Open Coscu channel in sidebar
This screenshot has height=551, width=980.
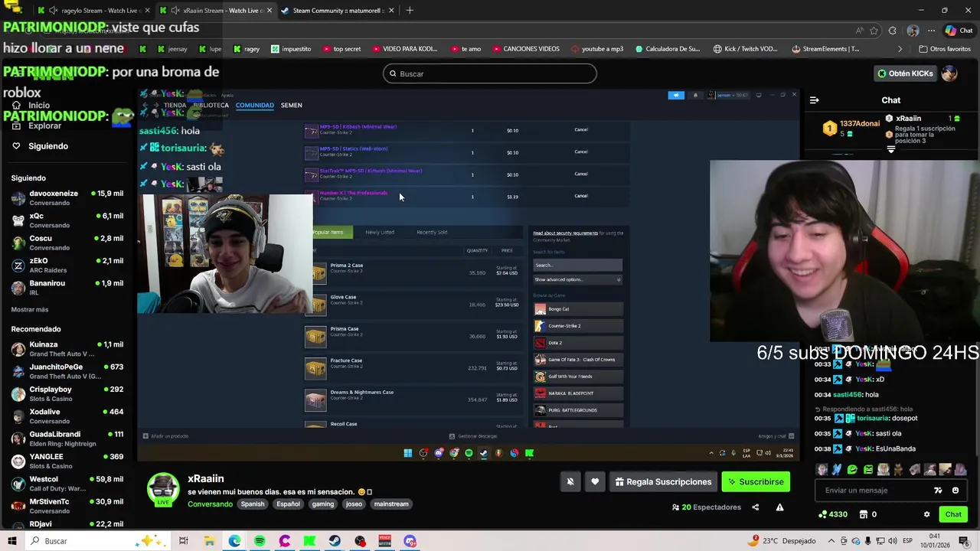pyautogui.click(x=67, y=243)
